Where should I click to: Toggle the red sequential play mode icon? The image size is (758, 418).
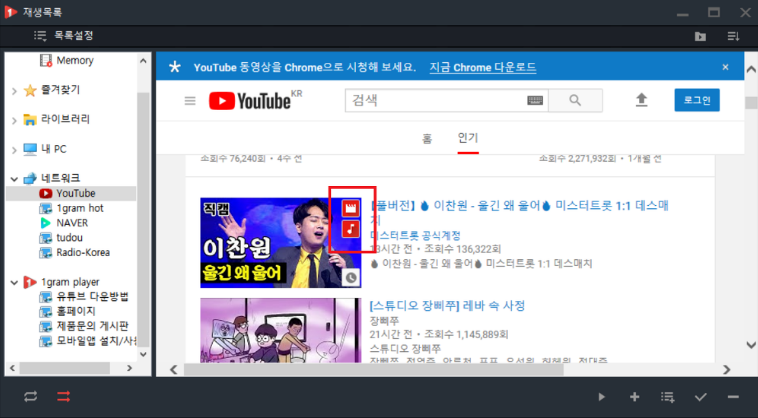pos(63,397)
